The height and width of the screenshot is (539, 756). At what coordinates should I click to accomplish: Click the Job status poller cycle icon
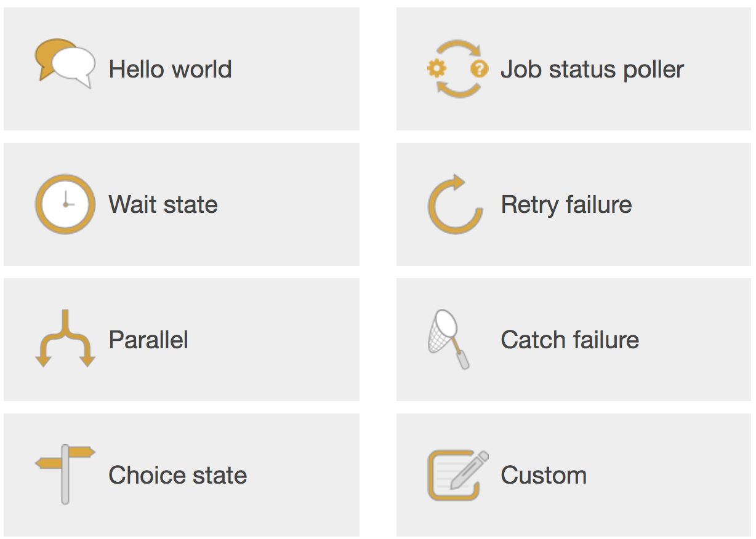457,69
